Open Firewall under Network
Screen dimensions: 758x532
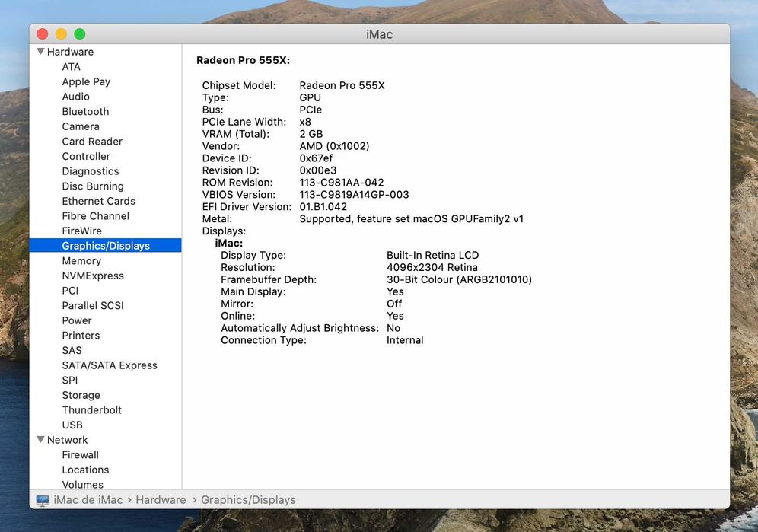pyautogui.click(x=80, y=455)
